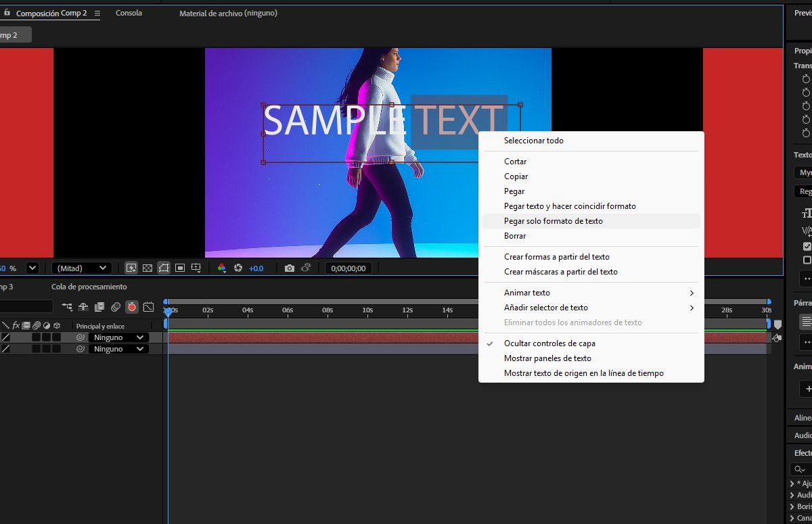The image size is (812, 524).
Task: Click Seleccionar todo in context menu
Action: pos(533,141)
